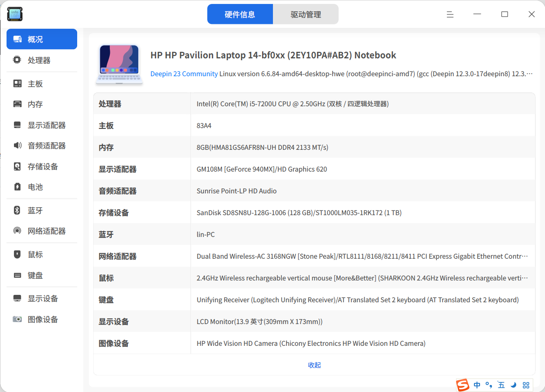Viewport: 545px width, 392px height.
Task: Click the HP Pavilion Laptop 14-bf0xx title
Action: click(273, 55)
